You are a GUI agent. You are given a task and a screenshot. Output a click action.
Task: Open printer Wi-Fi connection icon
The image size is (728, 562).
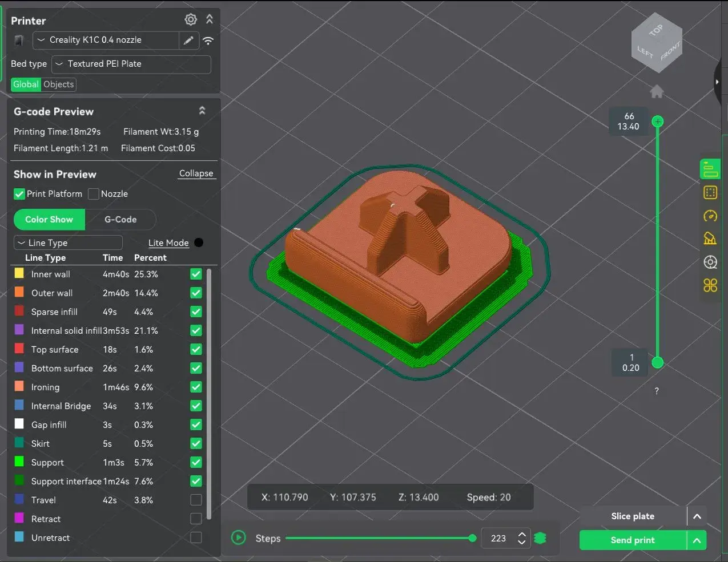208,41
